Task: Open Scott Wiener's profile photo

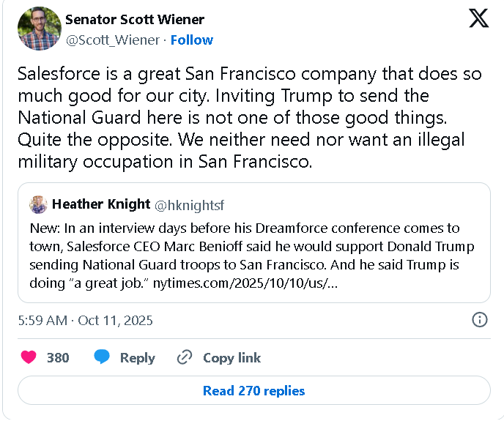Action: click(x=39, y=29)
